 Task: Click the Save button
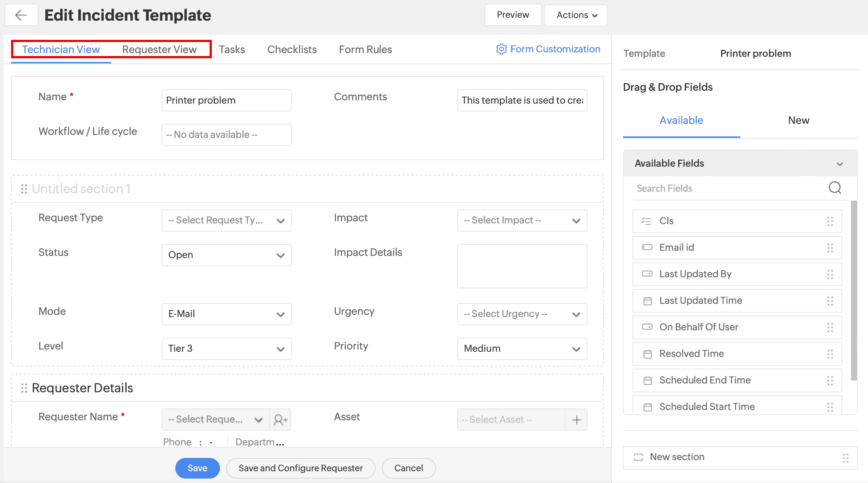(x=197, y=468)
